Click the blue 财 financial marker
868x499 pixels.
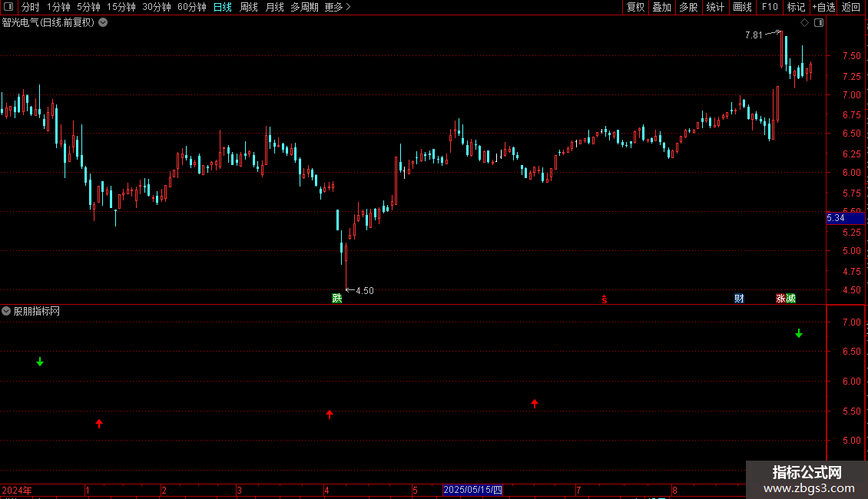point(739,298)
